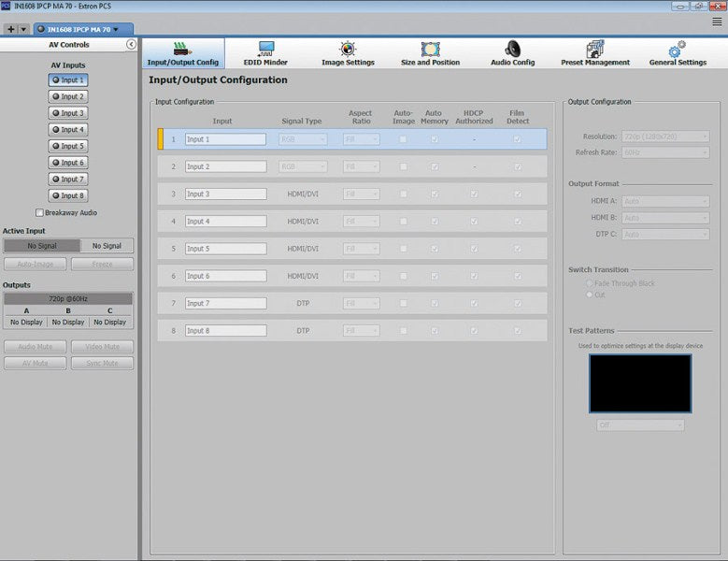
Task: Toggle Film Detect checkbox for input 8
Action: pos(517,331)
